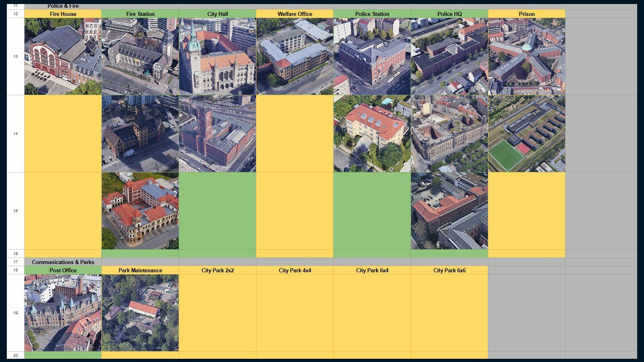Viewport: 644px width, 362px height.
Task: Click the Police Station header cell
Action: tap(372, 14)
